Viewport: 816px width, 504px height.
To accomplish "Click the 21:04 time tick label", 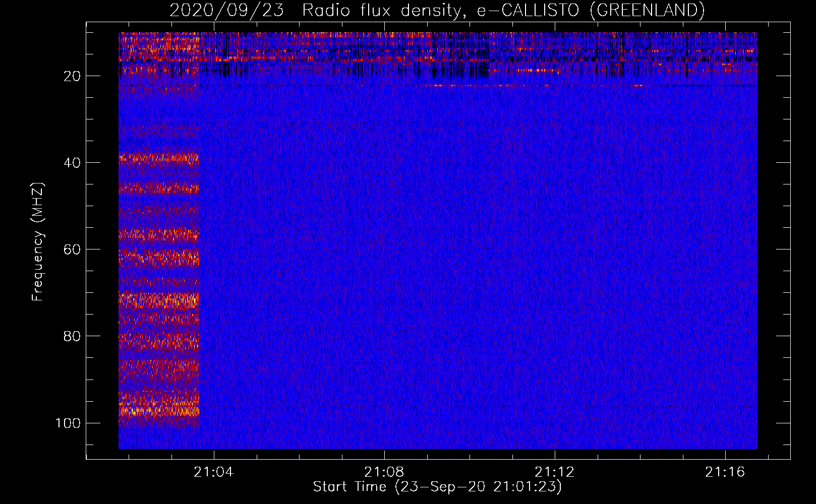I will (x=214, y=472).
